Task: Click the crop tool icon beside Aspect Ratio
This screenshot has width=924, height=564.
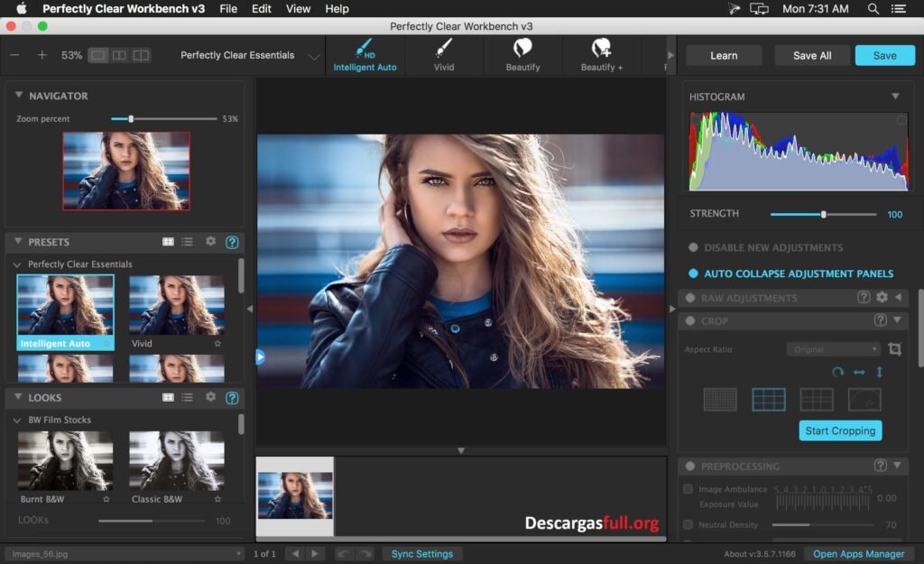Action: [894, 349]
